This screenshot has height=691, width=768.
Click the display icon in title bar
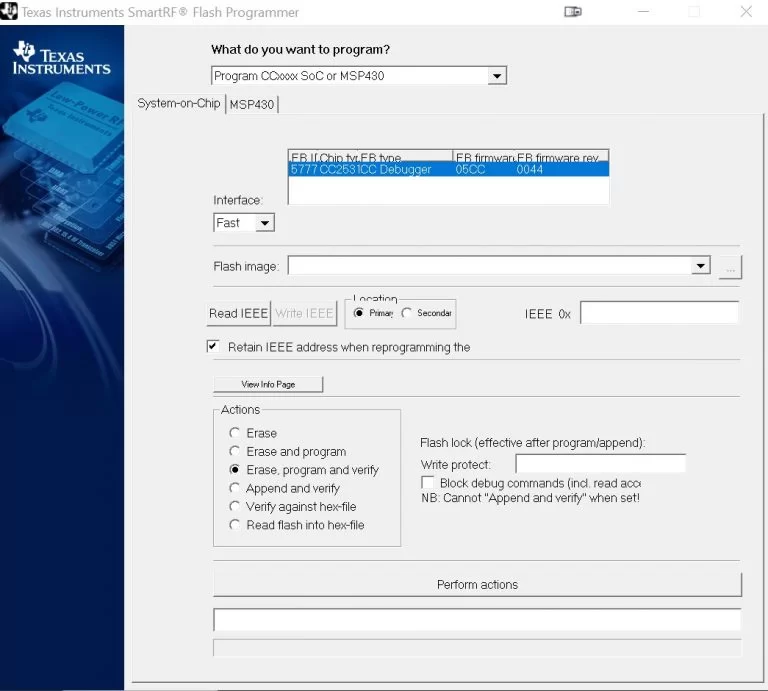pyautogui.click(x=573, y=12)
